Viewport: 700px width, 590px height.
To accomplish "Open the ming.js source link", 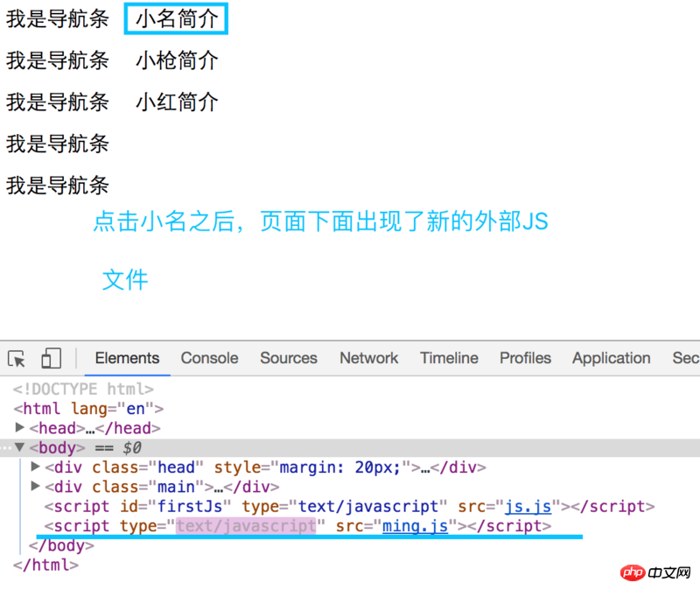I will coord(415,526).
